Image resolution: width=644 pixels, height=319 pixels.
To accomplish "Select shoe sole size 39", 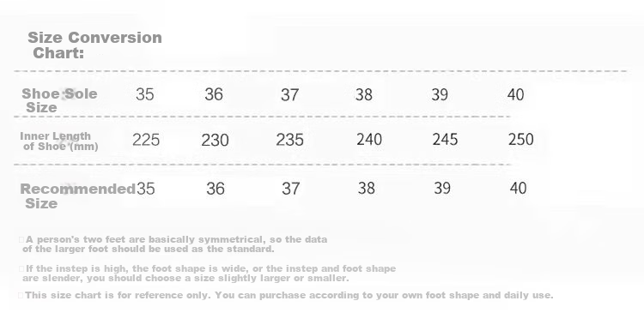I will coord(440,95).
